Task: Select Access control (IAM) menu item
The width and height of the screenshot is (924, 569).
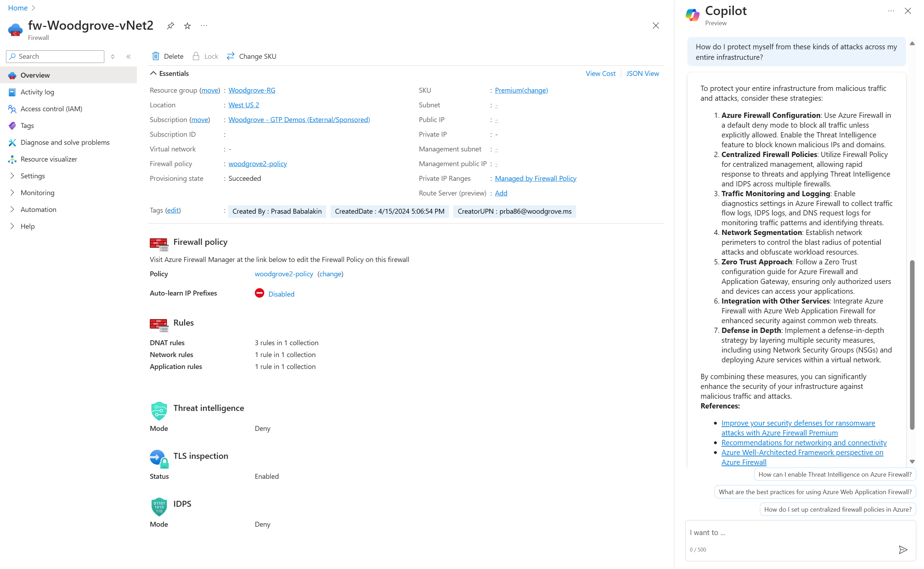Action: point(51,109)
